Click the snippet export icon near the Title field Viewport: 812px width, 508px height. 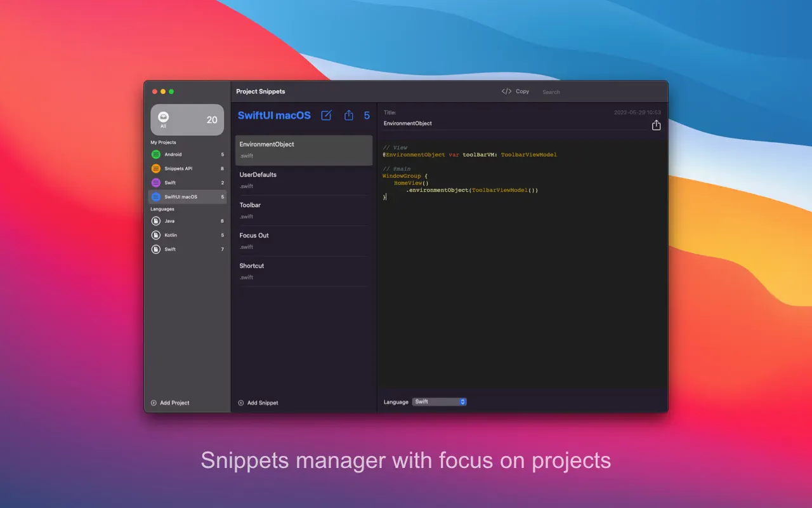coord(656,125)
